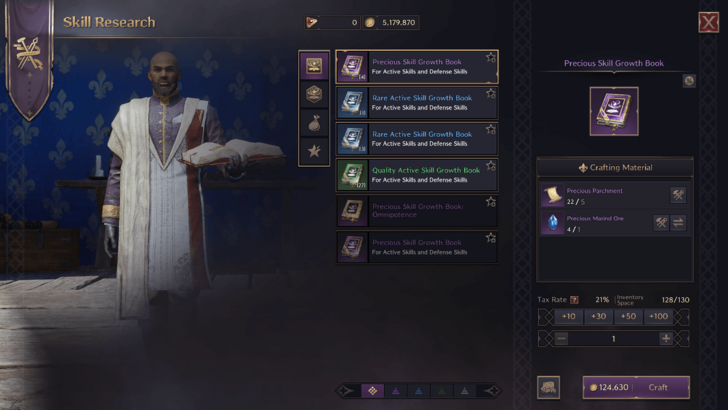The image size is (728, 410).
Task: Increase craft quantity with plus button
Action: point(666,338)
